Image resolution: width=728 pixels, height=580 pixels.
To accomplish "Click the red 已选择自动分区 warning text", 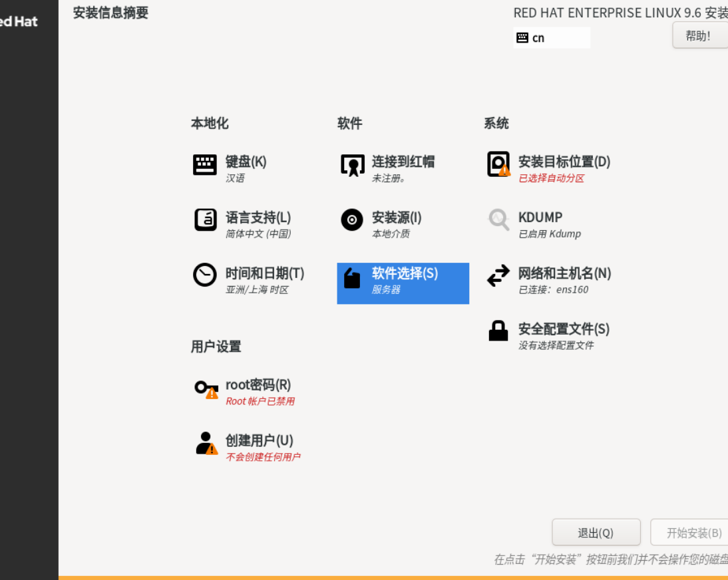I will [551, 178].
